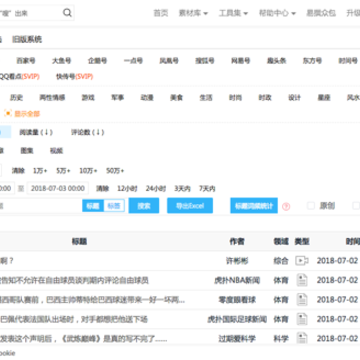The image size is (360, 360).
Task: Select the 凤凰号 platform
Action: tap(169, 61)
